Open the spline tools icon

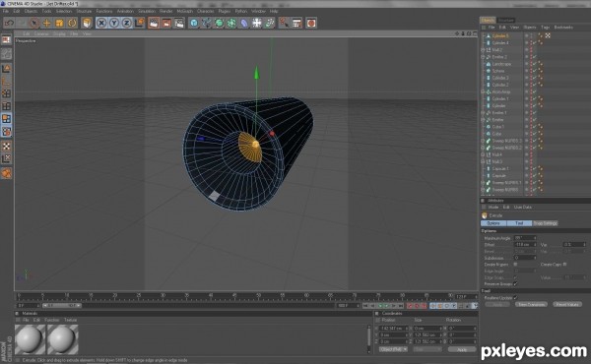point(207,23)
